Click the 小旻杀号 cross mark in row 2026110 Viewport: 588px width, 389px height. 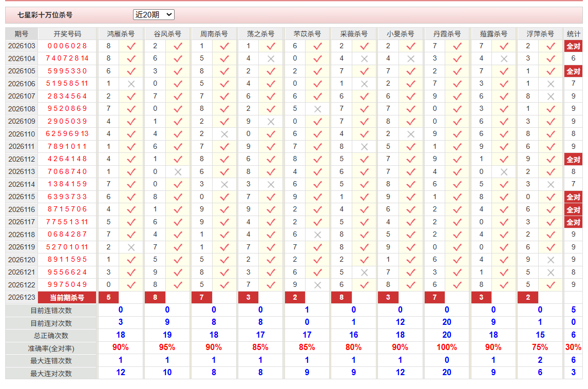click(411, 134)
